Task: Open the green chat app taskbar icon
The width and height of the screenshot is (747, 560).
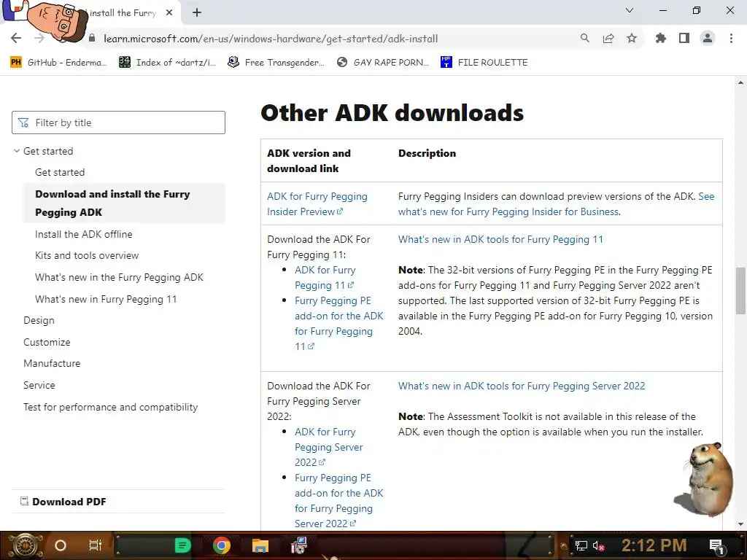Action: [x=182, y=545]
